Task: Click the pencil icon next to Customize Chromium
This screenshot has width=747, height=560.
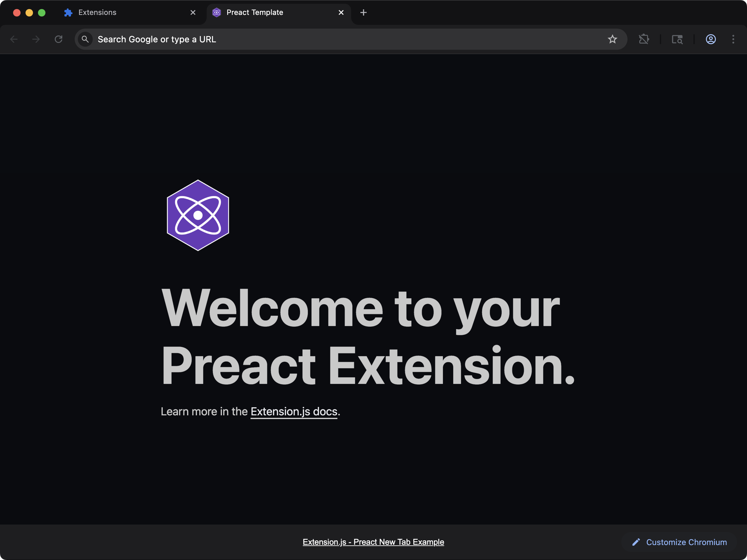Action: (x=636, y=542)
